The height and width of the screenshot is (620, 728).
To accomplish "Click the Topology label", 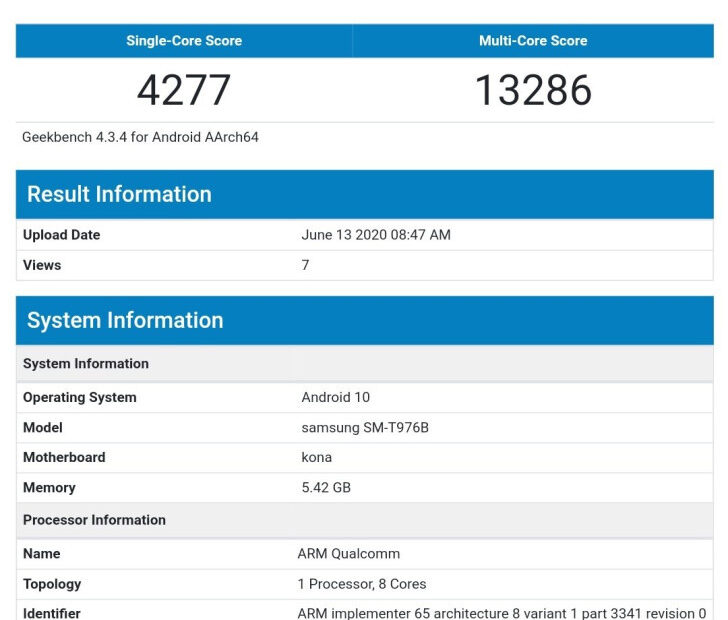I will (52, 584).
